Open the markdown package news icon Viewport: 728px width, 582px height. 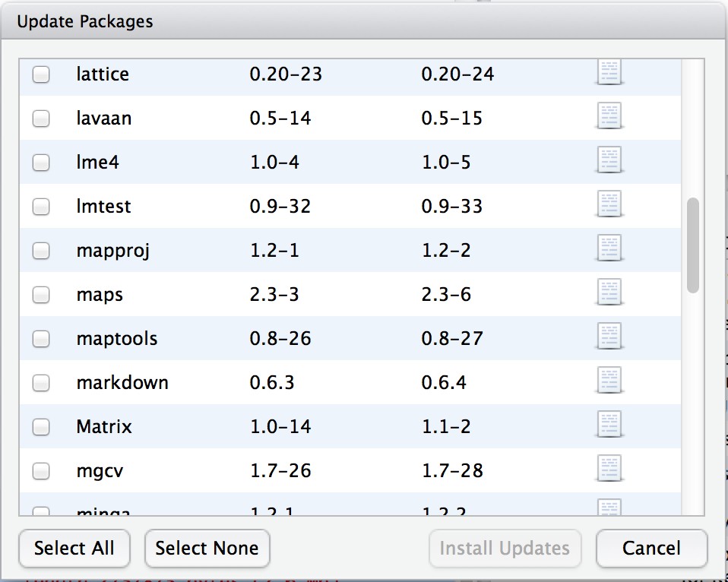609,381
